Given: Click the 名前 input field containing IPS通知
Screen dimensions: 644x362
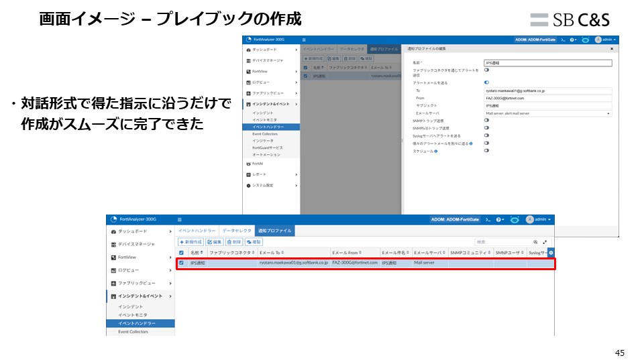Looking at the screenshot, I should tap(547, 63).
